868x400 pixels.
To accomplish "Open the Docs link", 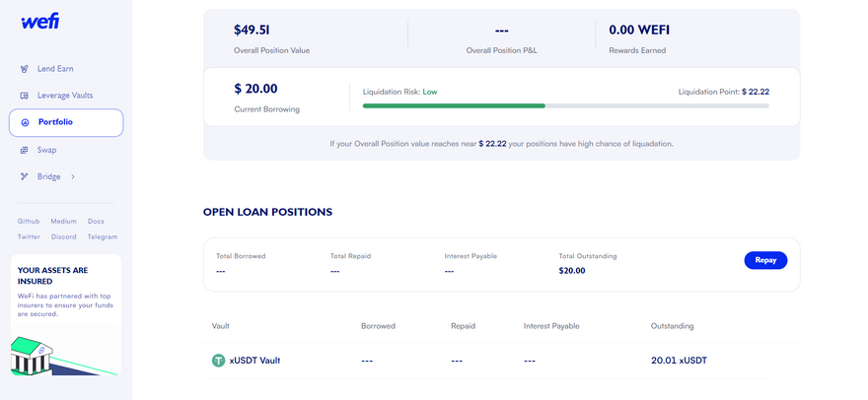I will (96, 222).
